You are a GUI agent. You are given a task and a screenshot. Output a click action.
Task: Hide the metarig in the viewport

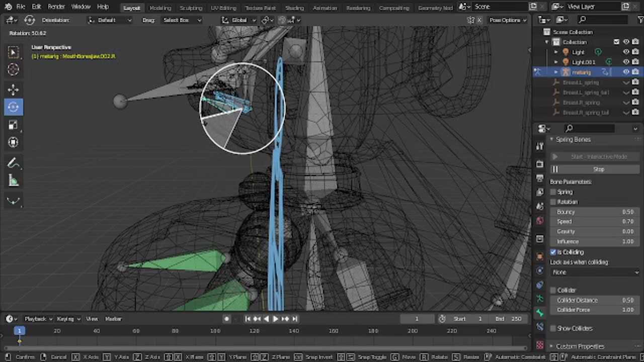626,72
